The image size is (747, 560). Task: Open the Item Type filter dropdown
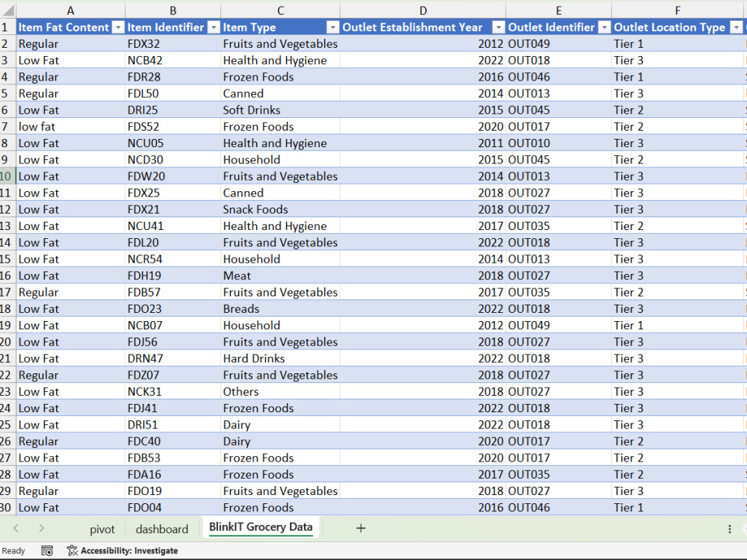coord(332,28)
